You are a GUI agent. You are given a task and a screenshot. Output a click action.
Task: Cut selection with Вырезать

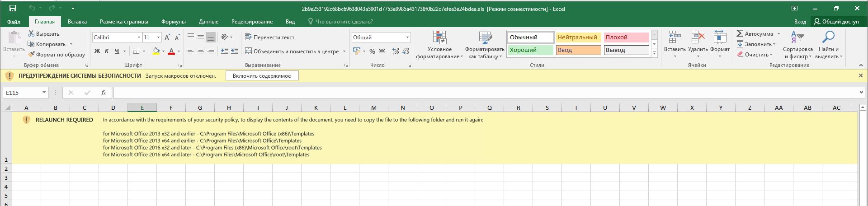(x=44, y=34)
